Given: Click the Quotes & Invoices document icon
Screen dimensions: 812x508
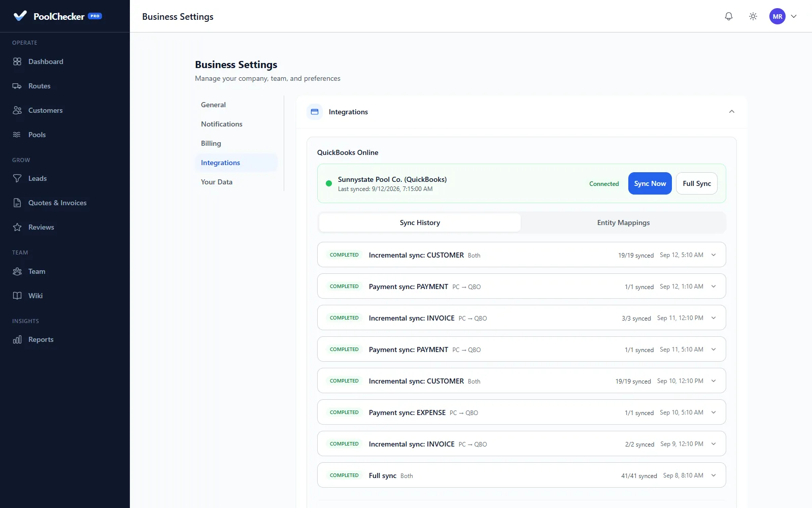Looking at the screenshot, I should pos(17,203).
